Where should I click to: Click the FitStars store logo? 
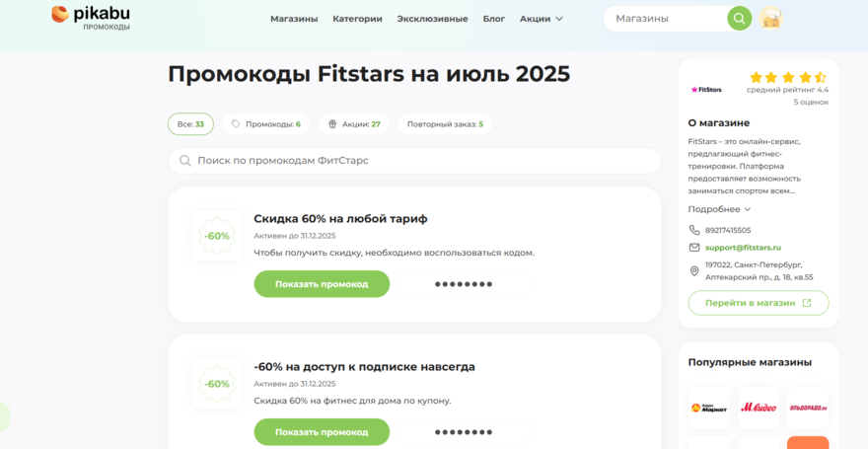pyautogui.click(x=706, y=90)
